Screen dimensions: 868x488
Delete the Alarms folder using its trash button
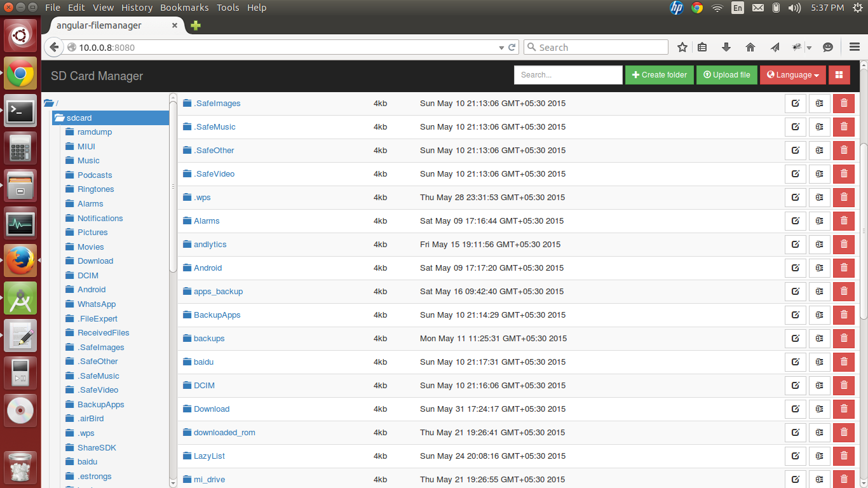tap(844, 221)
